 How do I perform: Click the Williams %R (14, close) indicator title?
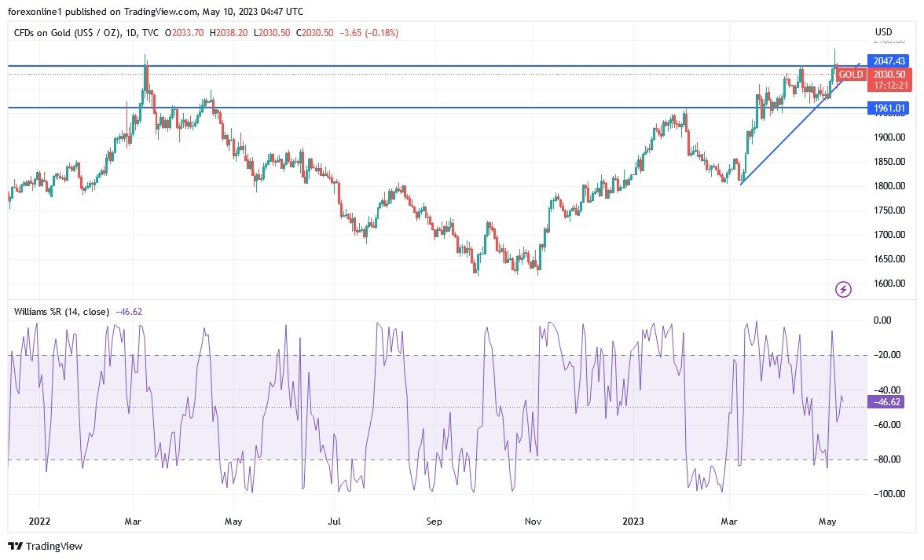pyautogui.click(x=62, y=312)
